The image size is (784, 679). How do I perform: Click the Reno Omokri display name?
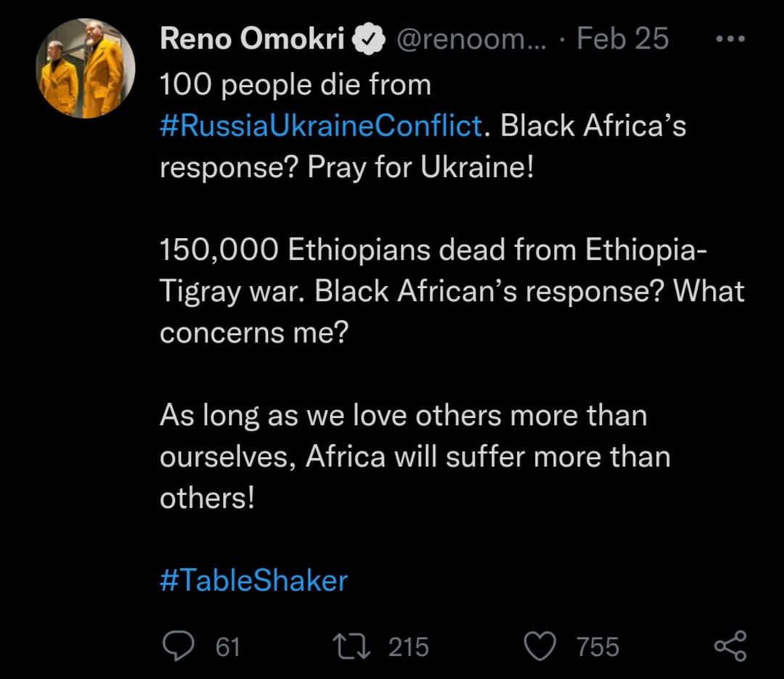coord(252,40)
